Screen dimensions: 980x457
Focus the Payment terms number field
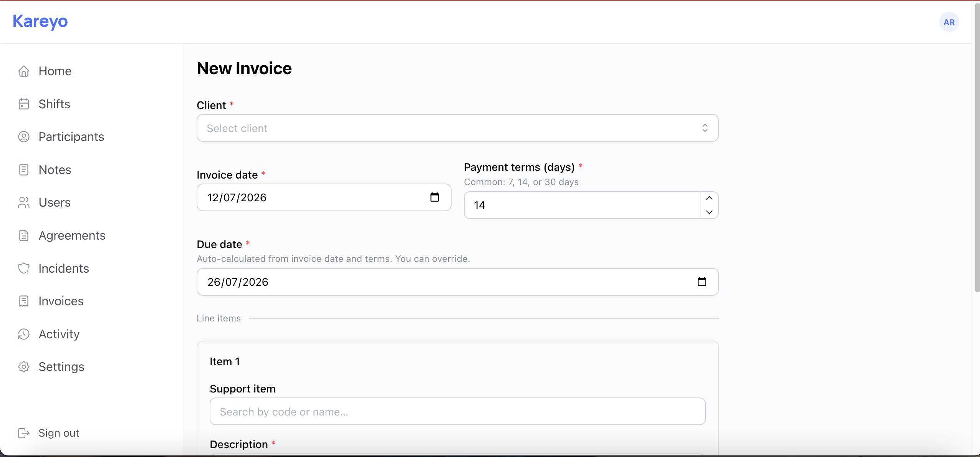(x=582, y=205)
